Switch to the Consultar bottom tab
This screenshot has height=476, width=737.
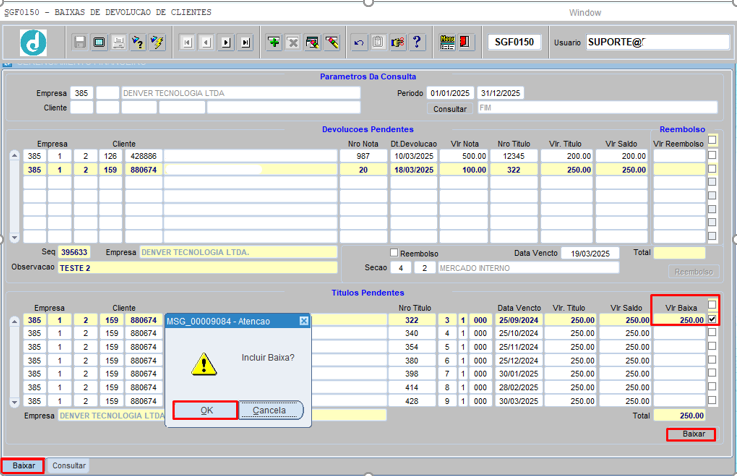click(x=69, y=466)
